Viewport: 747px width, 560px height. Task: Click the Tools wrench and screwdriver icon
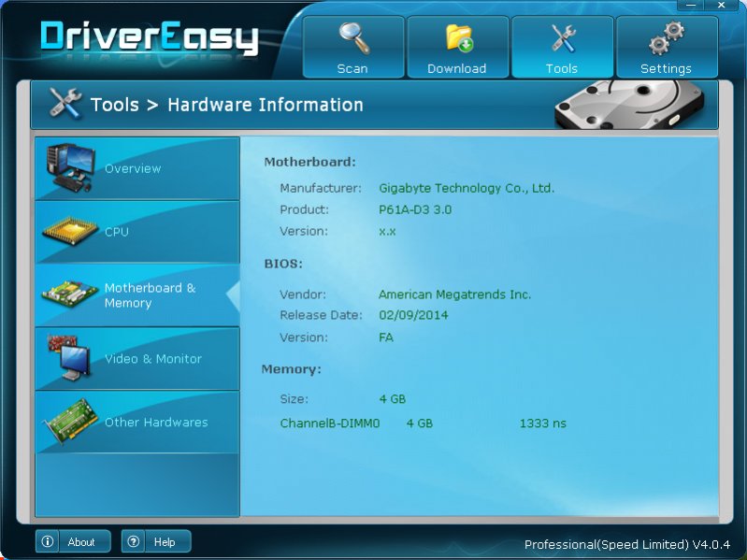click(x=563, y=38)
